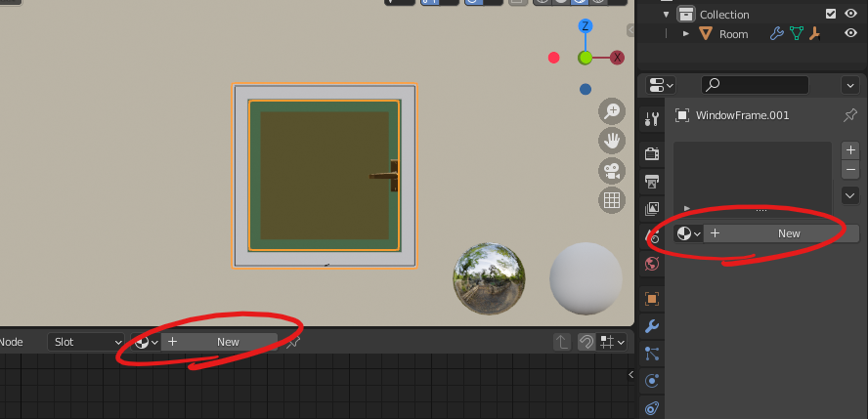The height and width of the screenshot is (419, 868).
Task: Open the Render properties tab
Action: 652,153
